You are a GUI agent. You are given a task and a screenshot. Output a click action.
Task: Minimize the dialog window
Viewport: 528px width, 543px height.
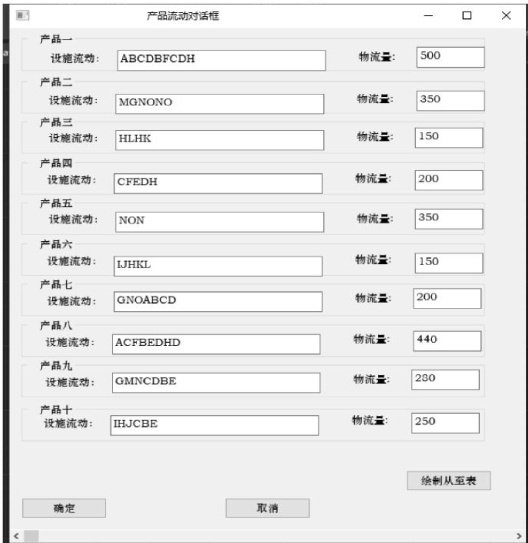pyautogui.click(x=428, y=16)
